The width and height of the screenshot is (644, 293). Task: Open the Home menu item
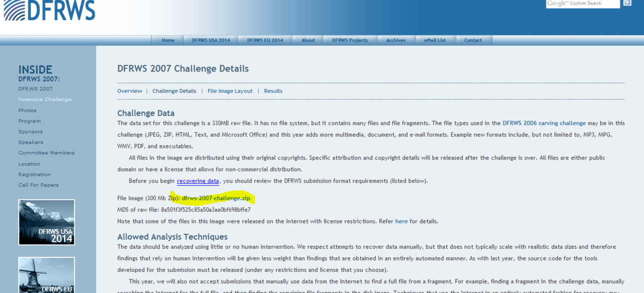click(x=168, y=40)
